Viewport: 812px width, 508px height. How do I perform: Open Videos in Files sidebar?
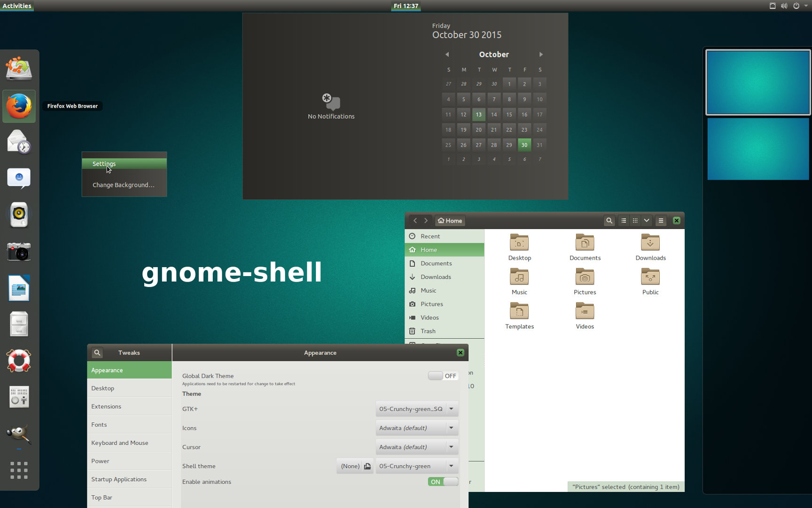445,317
